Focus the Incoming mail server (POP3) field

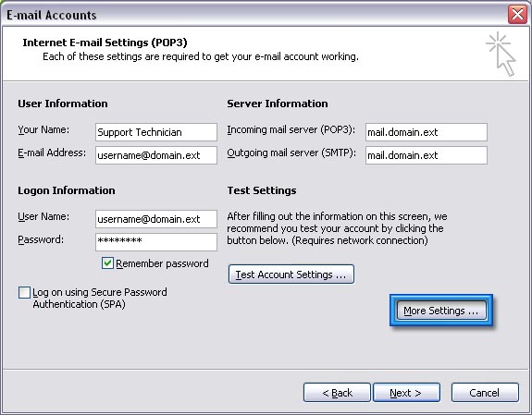[x=427, y=132]
